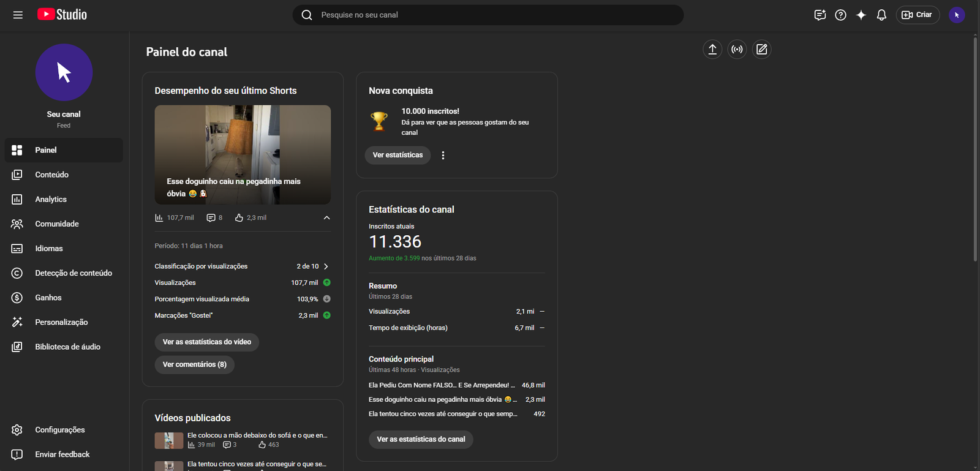Click the sparkle icon in top bar

tap(861, 15)
